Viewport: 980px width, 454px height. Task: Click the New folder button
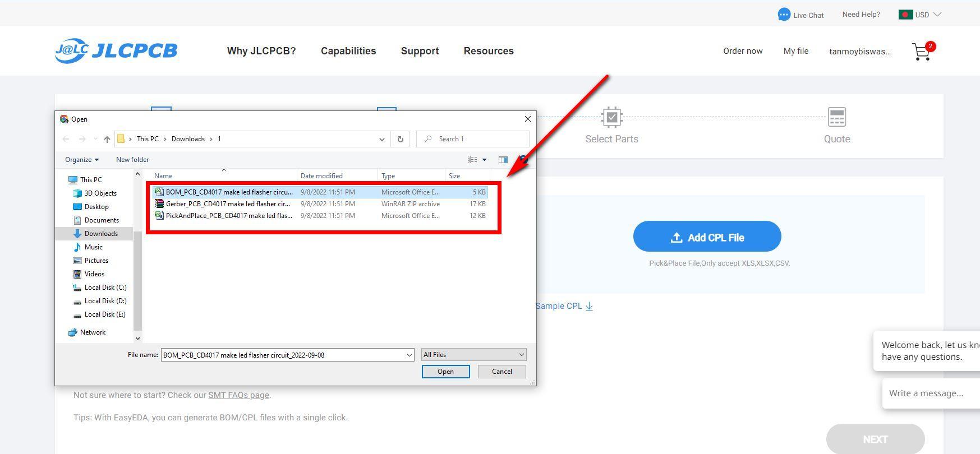pyautogui.click(x=132, y=160)
